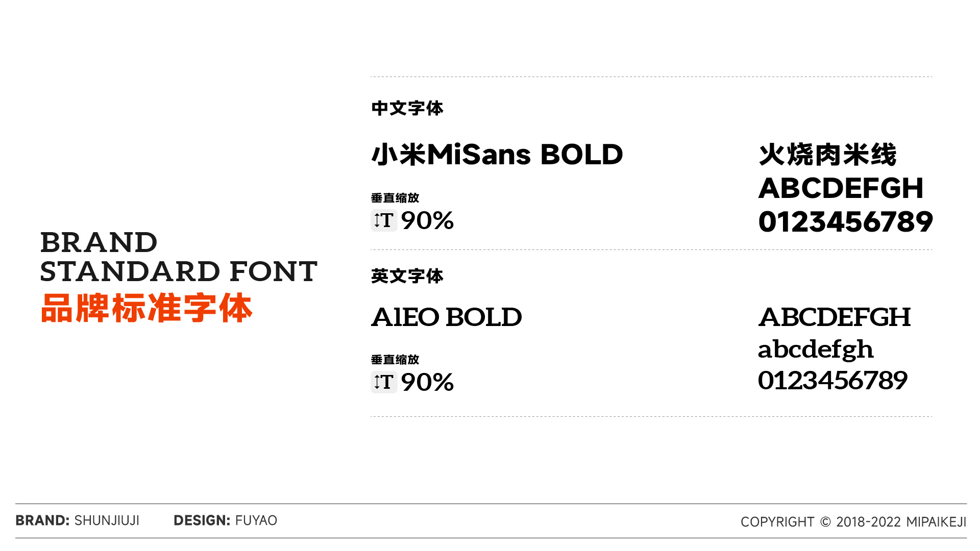Click the vertical scale icon under AlEO BOLD
The image size is (980, 551).
click(384, 382)
